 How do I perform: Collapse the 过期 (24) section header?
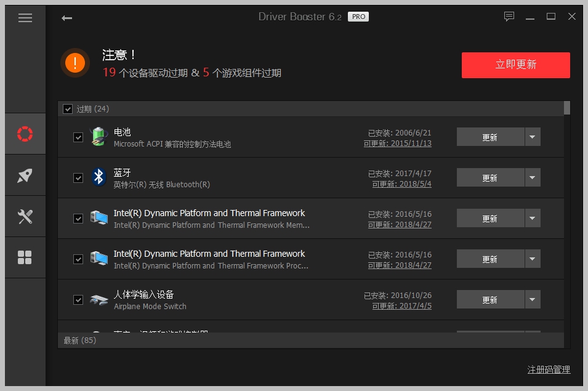click(310, 109)
